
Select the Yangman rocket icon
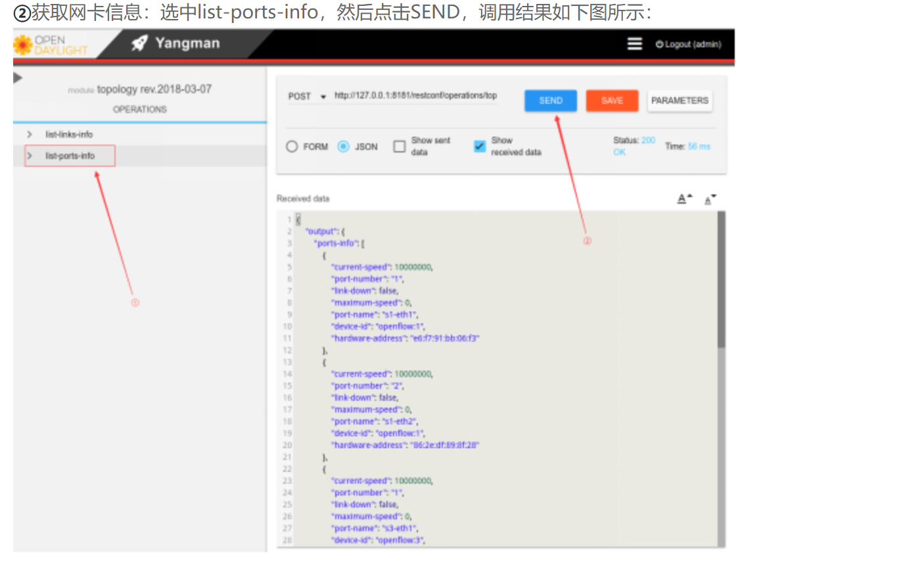click(x=139, y=43)
